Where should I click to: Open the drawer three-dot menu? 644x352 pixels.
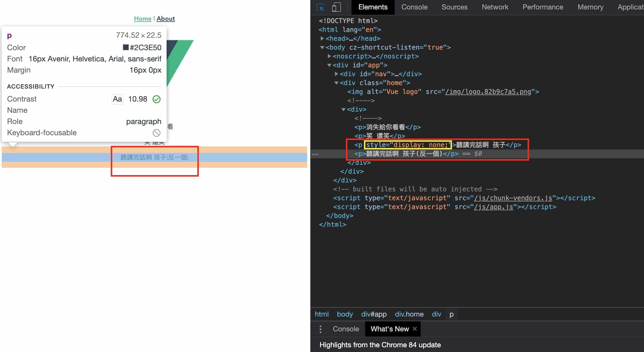coord(321,329)
